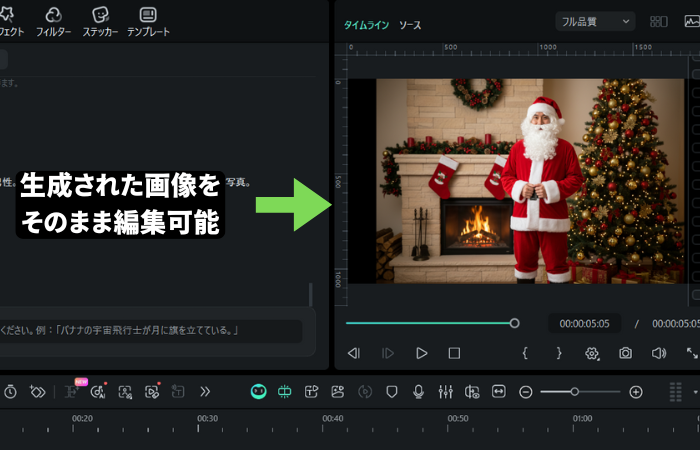700x450 pixels.
Task: Expand more tools double chevron
Action: pyautogui.click(x=205, y=392)
